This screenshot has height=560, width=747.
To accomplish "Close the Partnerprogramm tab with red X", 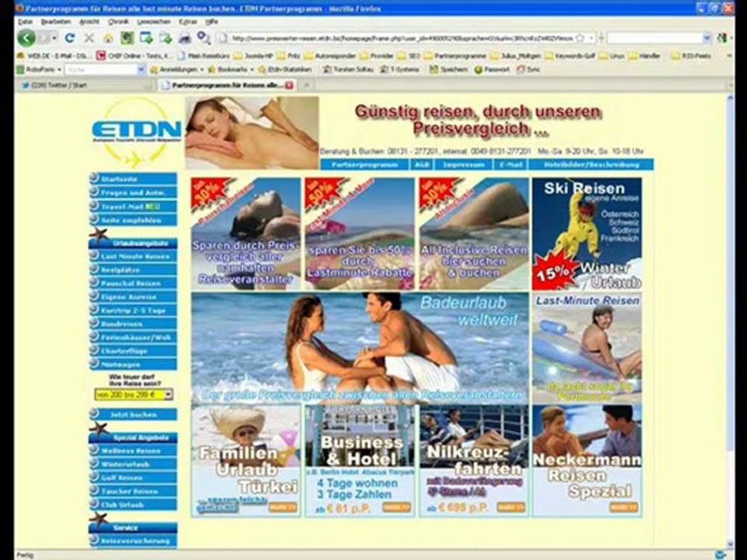I will [289, 86].
